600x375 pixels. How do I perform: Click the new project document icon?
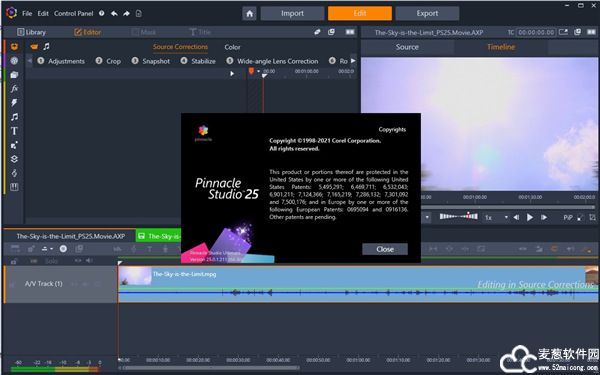coord(139,13)
